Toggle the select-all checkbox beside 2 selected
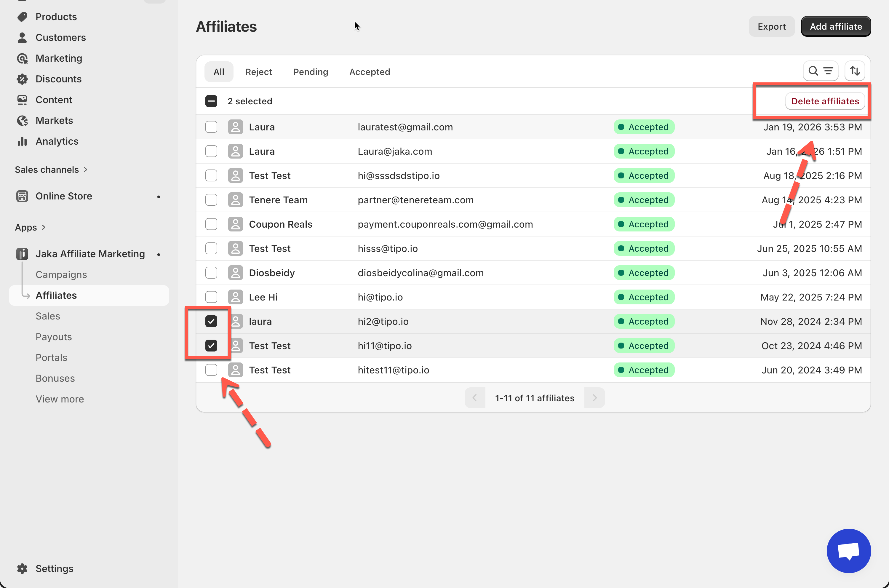The image size is (889, 588). click(211, 101)
